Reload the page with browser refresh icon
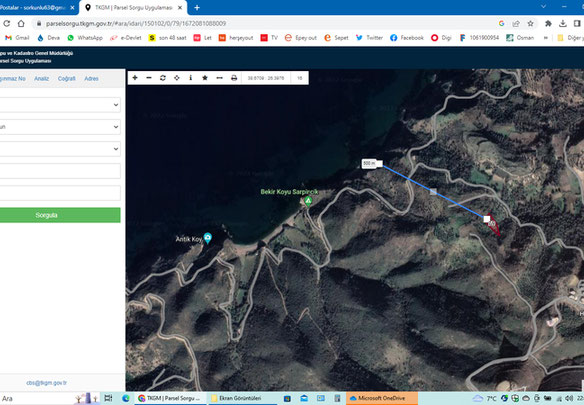This screenshot has height=405, width=584. (x=6, y=23)
